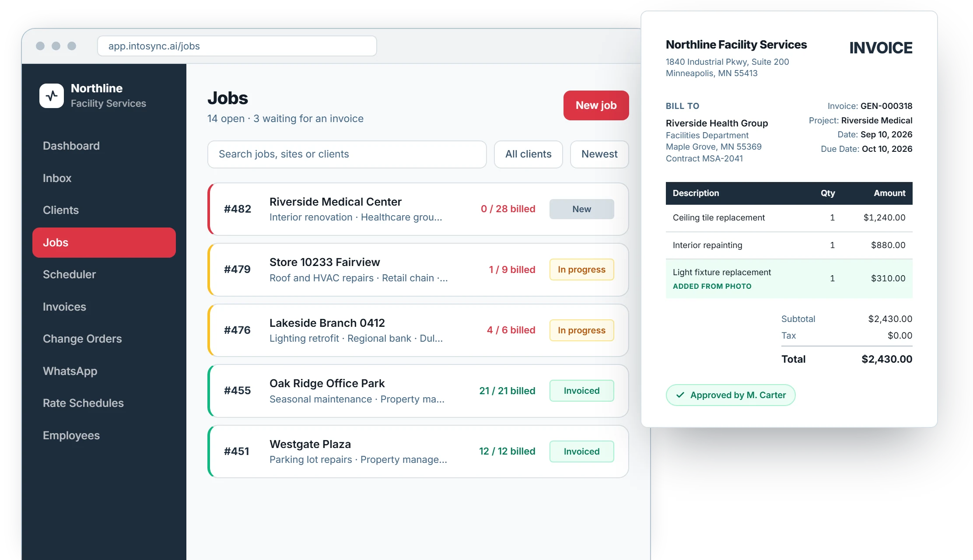Select Ceiling tile replacement line item
The width and height of the screenshot is (973, 560).
pos(789,218)
